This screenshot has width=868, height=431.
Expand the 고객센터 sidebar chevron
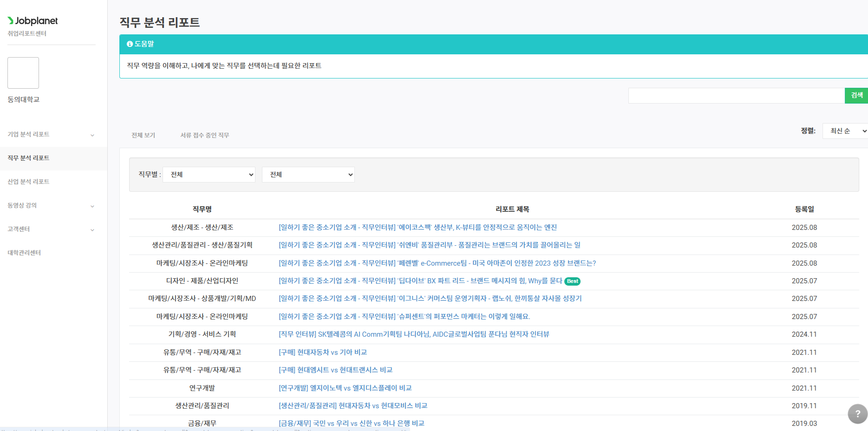click(x=92, y=230)
